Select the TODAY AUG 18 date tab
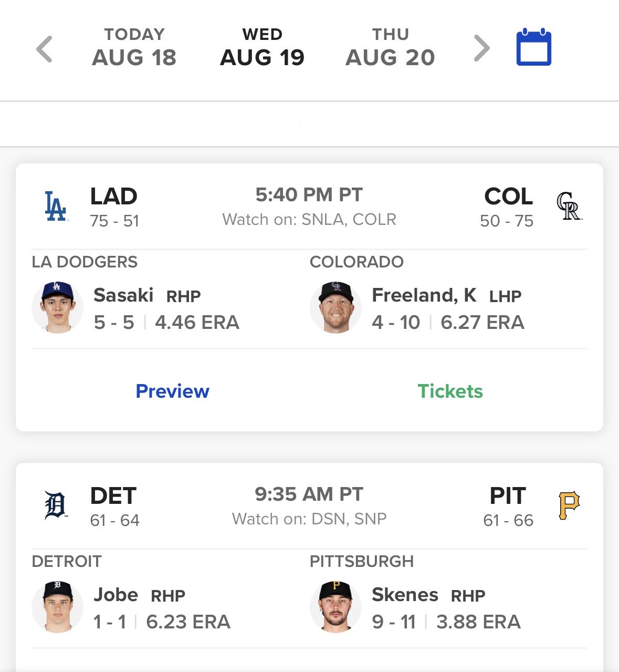 134,47
